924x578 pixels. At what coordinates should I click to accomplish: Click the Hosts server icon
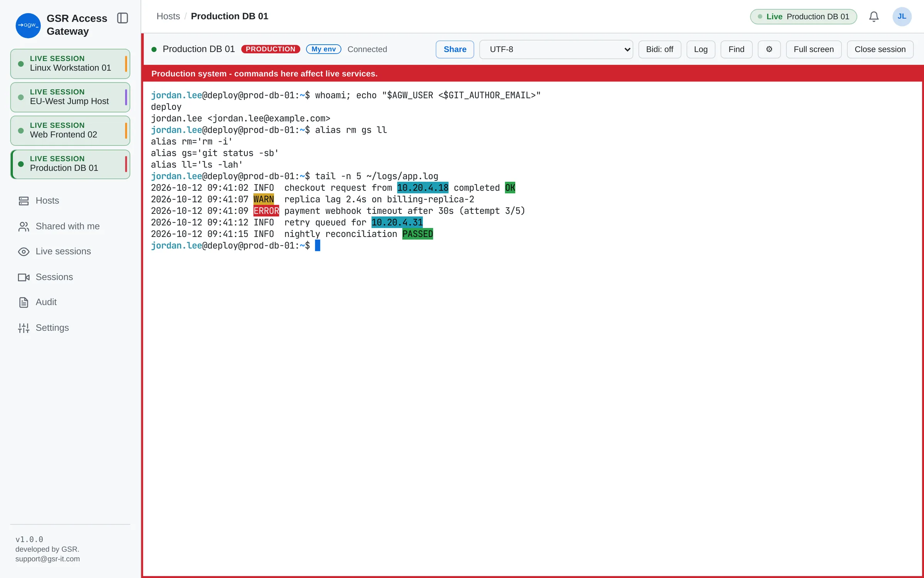click(x=24, y=201)
